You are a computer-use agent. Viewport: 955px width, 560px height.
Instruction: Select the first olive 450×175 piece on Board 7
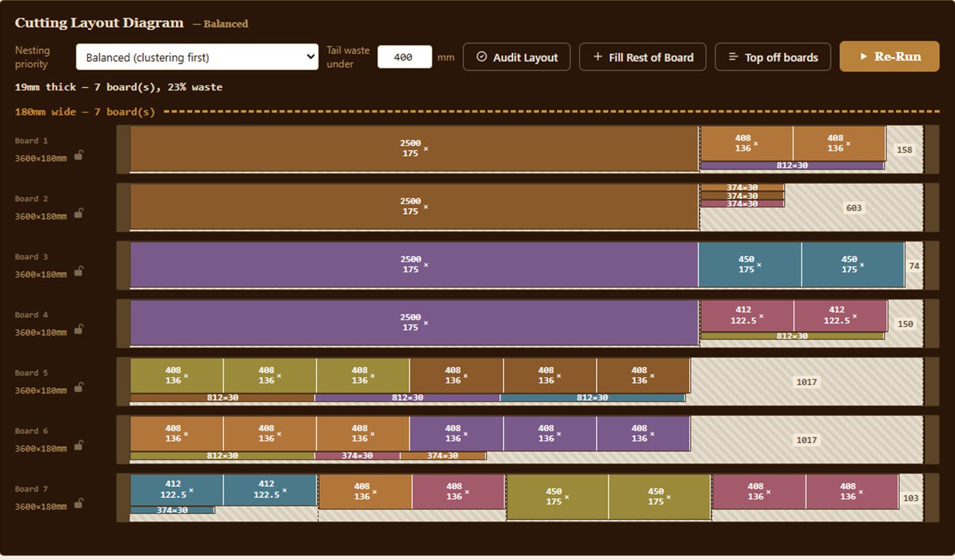(x=557, y=497)
